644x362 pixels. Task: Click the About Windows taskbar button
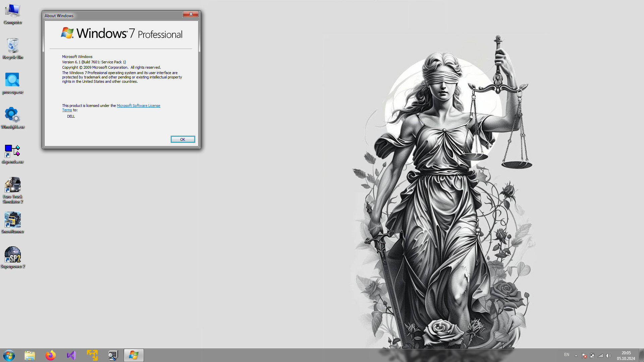click(x=133, y=355)
